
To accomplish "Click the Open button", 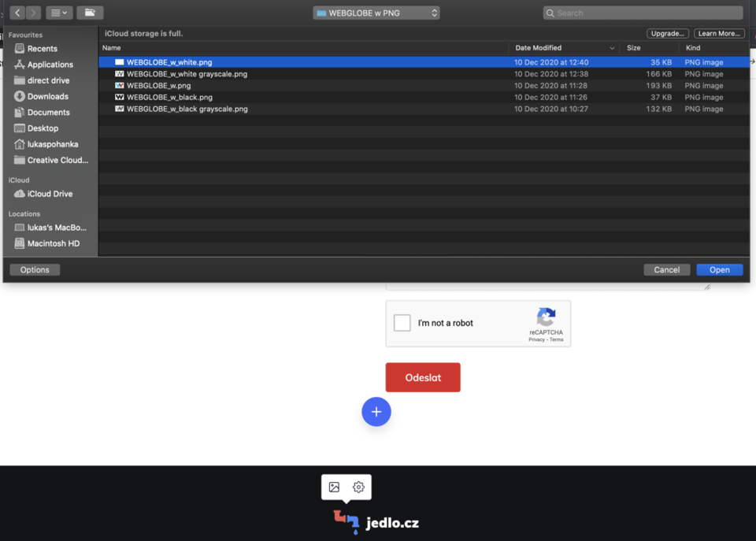I will 719,269.
